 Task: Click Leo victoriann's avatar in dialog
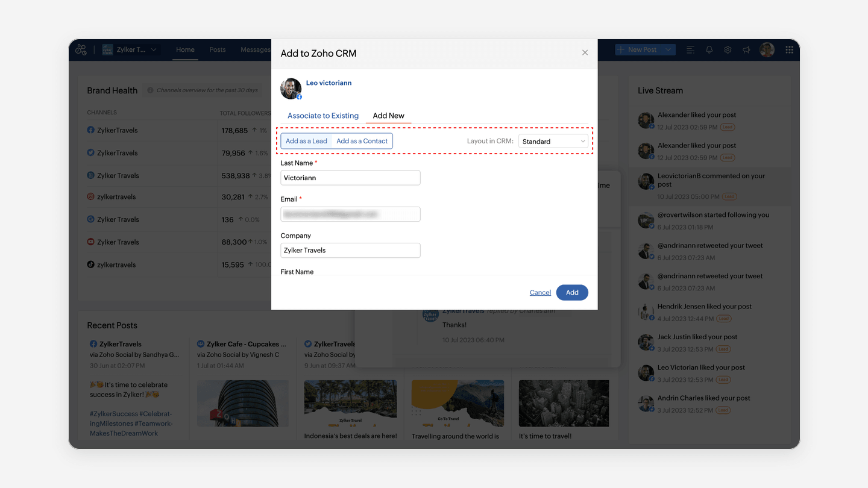tap(291, 89)
